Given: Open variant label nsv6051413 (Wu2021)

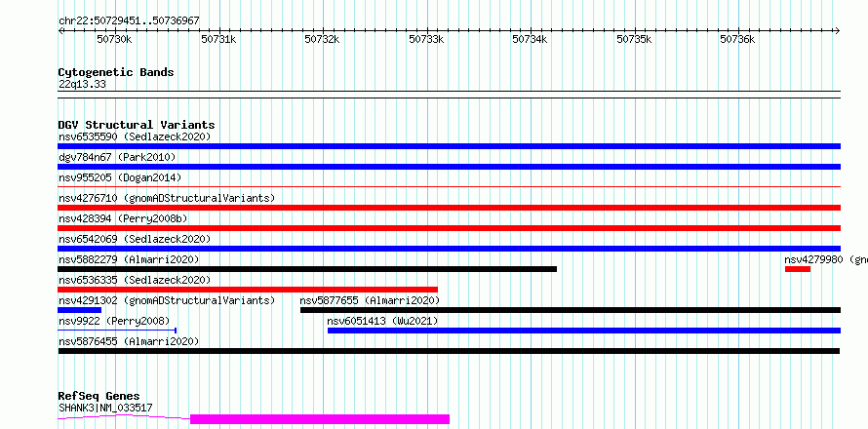Looking at the screenshot, I should coord(382,321).
